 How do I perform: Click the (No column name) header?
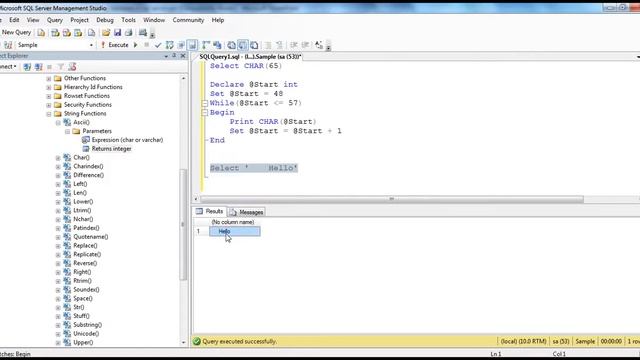pyautogui.click(x=233, y=222)
